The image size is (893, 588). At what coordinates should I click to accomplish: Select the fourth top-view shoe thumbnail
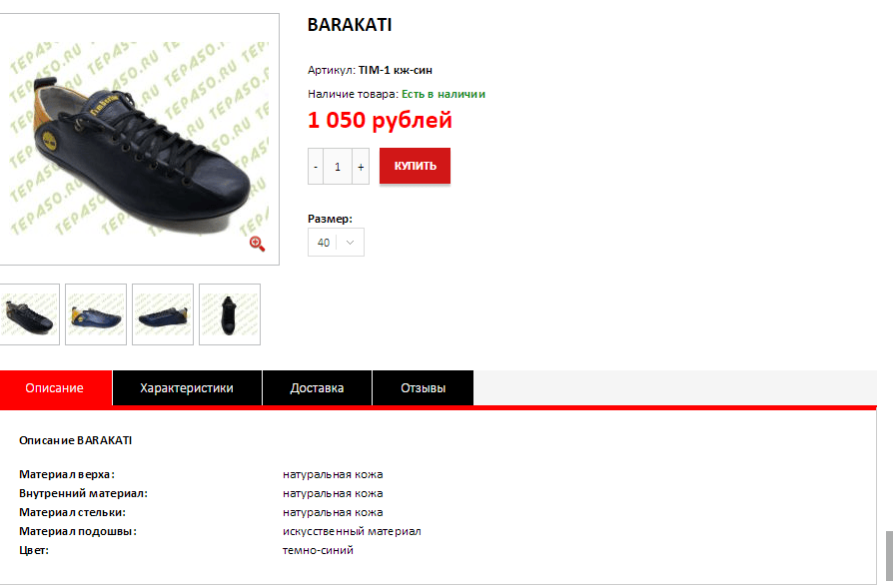click(x=230, y=314)
